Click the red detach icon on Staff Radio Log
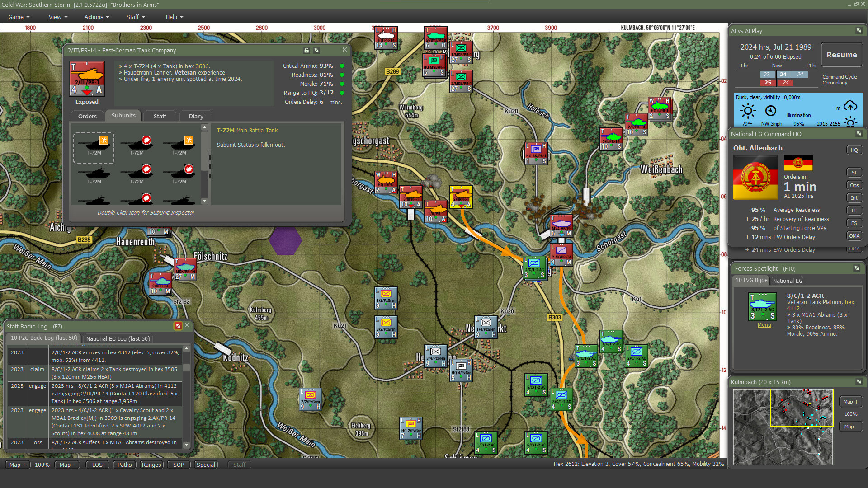This screenshot has width=868, height=488. click(178, 325)
